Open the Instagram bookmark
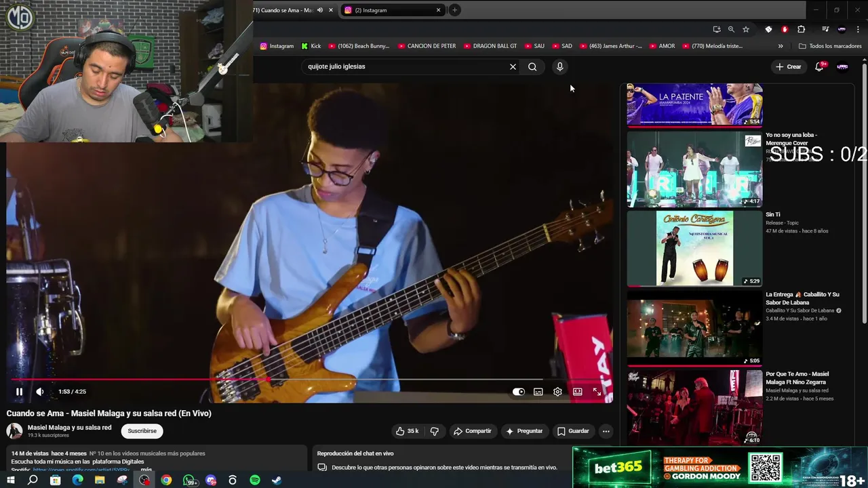Viewport: 868px width, 488px height. click(x=277, y=46)
